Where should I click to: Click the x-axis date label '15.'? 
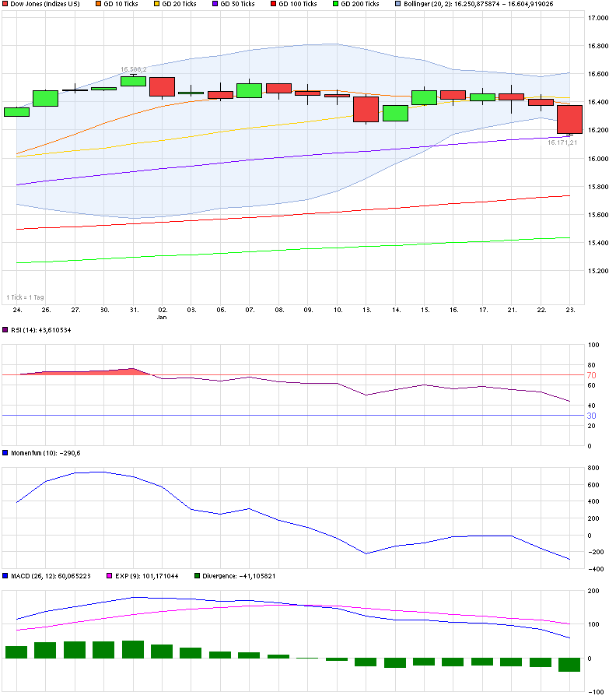pos(425,310)
